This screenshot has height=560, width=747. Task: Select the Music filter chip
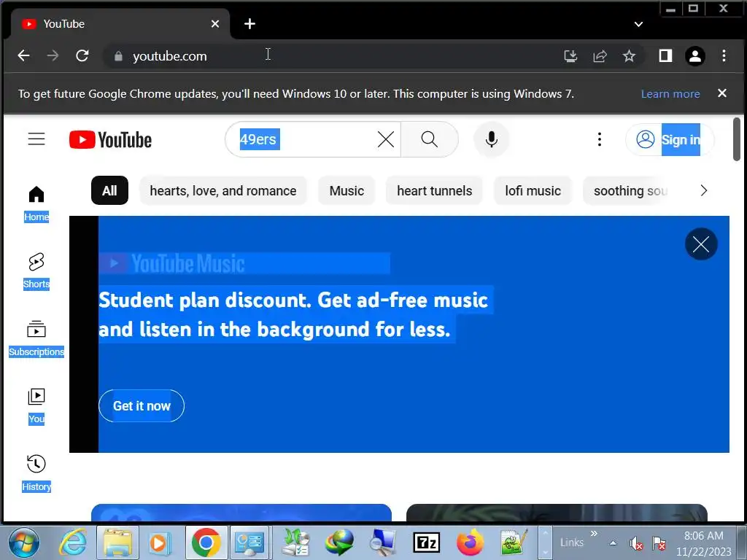(x=347, y=190)
